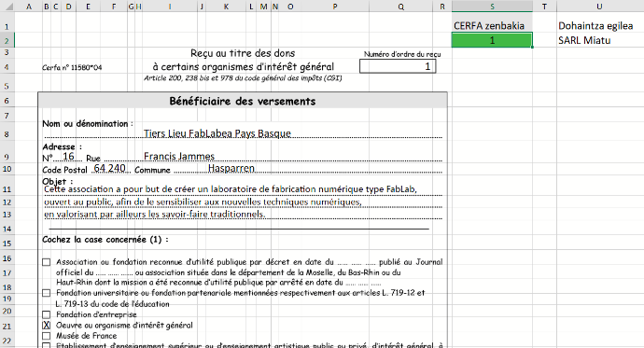Click the Tiers Lieu FabLabea Pays Basque name
The image size is (644, 348).
pyautogui.click(x=217, y=133)
